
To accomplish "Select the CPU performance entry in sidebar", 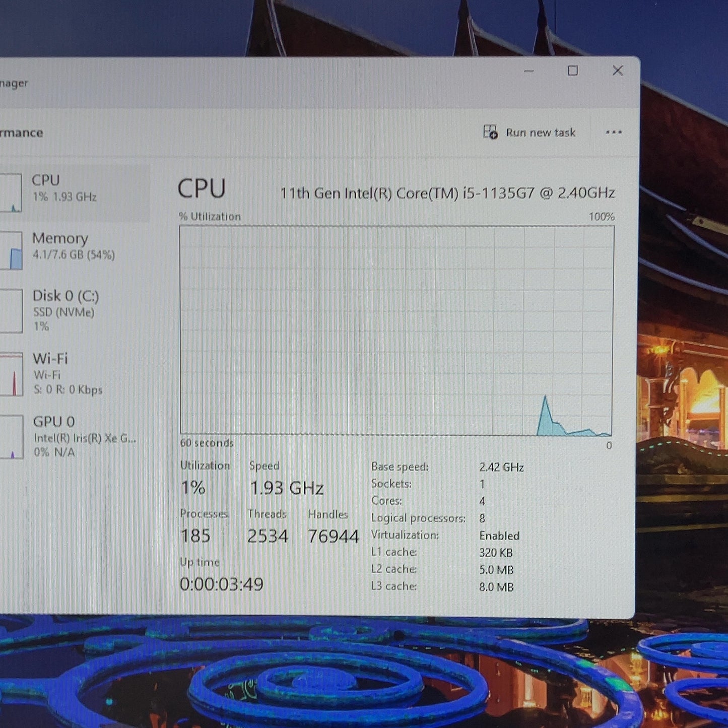I will (75, 192).
